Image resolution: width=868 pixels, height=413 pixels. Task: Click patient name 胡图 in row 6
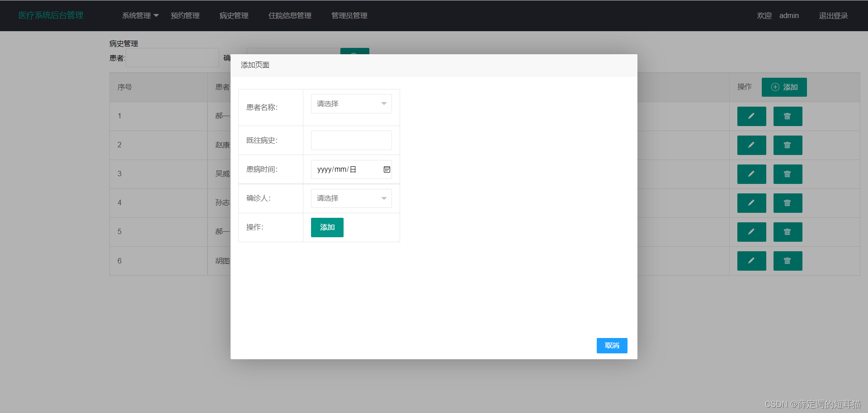tap(222, 261)
